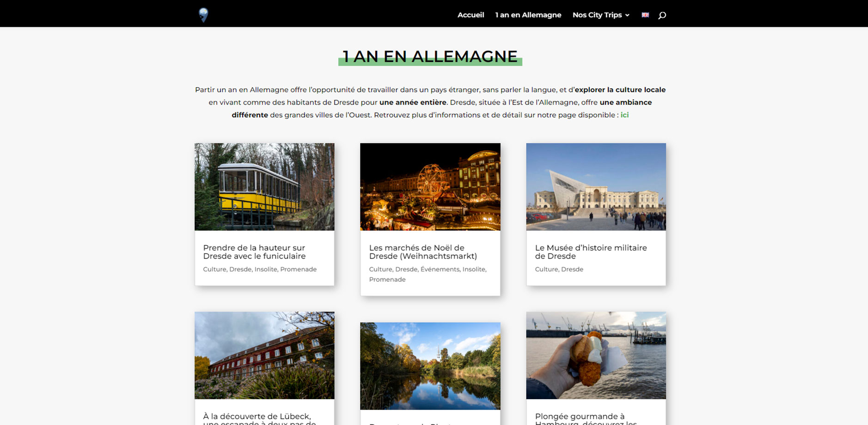Image resolution: width=868 pixels, height=425 pixels.
Task: Open "Le Musée d'histoire militaire" article title
Action: (x=591, y=252)
